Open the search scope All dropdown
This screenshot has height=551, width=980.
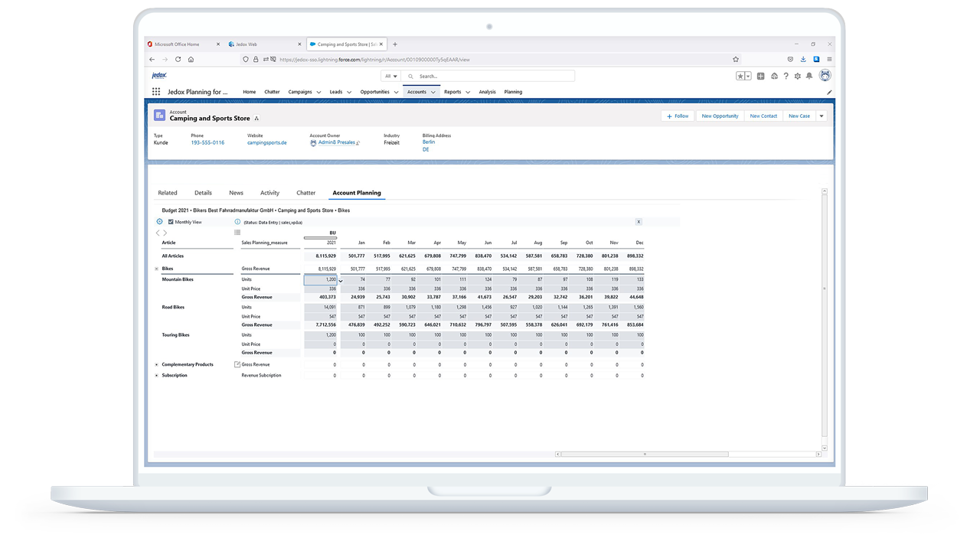[391, 76]
